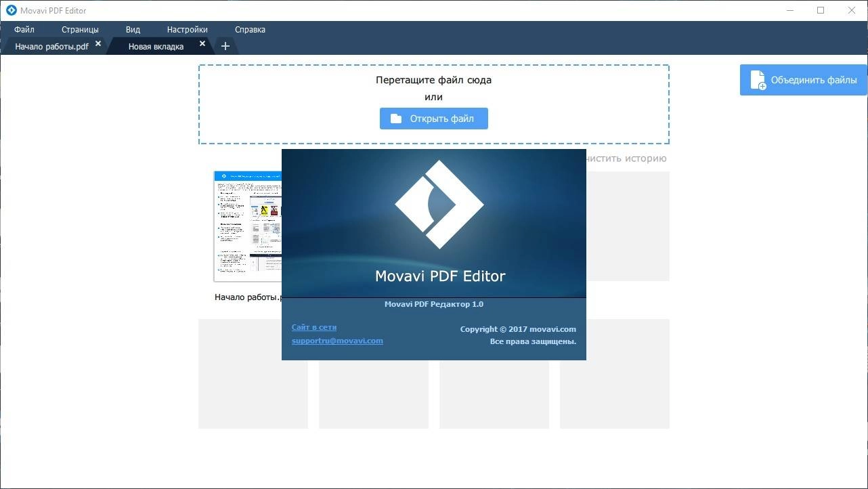Screen dimensions: 868x489
Task: Switch to the Начало работы.pdf tab
Action: click(51, 47)
